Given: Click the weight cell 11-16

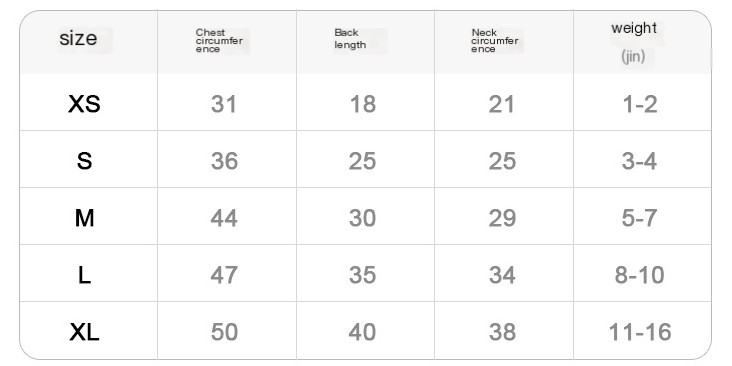Looking at the screenshot, I should coord(640,332).
